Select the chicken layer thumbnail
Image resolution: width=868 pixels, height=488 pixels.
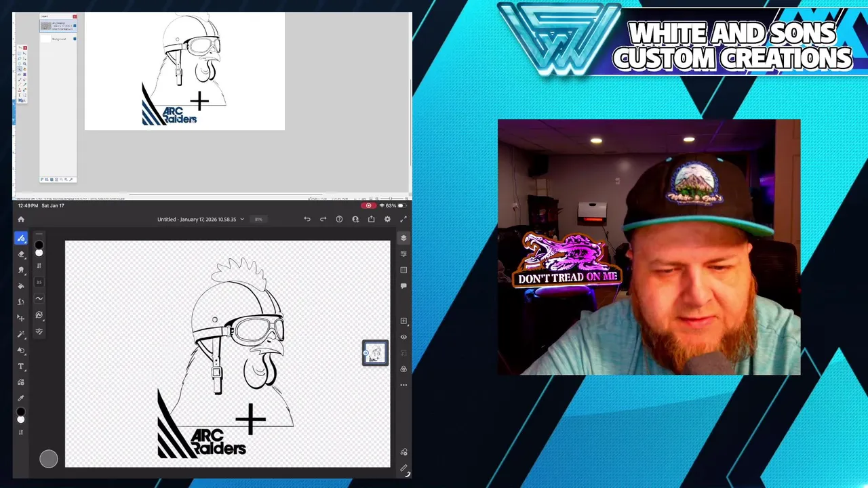375,352
